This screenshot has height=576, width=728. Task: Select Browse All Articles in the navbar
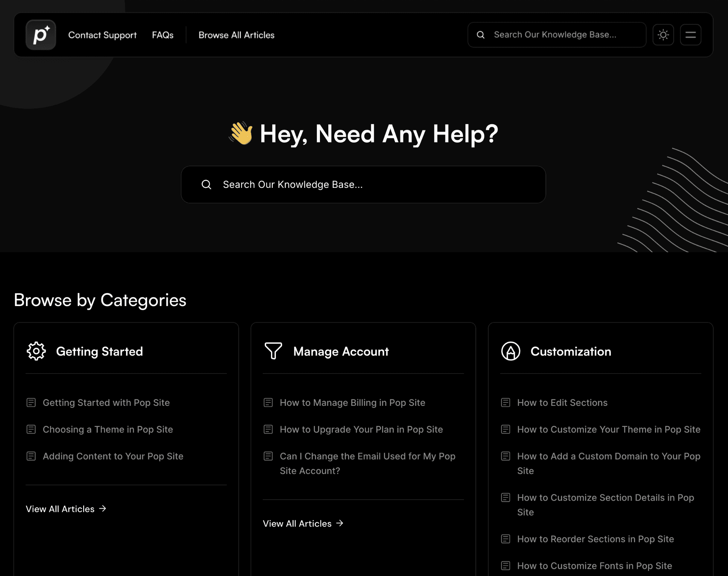click(236, 35)
